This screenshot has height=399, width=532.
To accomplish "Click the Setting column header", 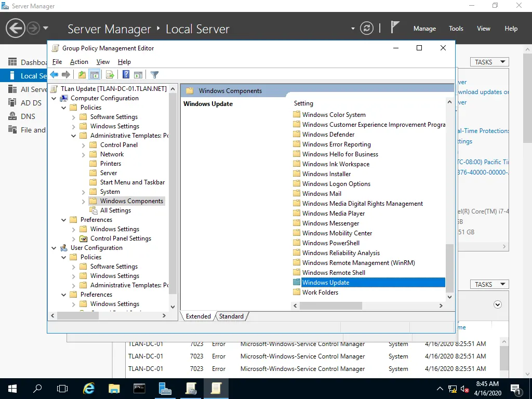I will (x=303, y=103).
